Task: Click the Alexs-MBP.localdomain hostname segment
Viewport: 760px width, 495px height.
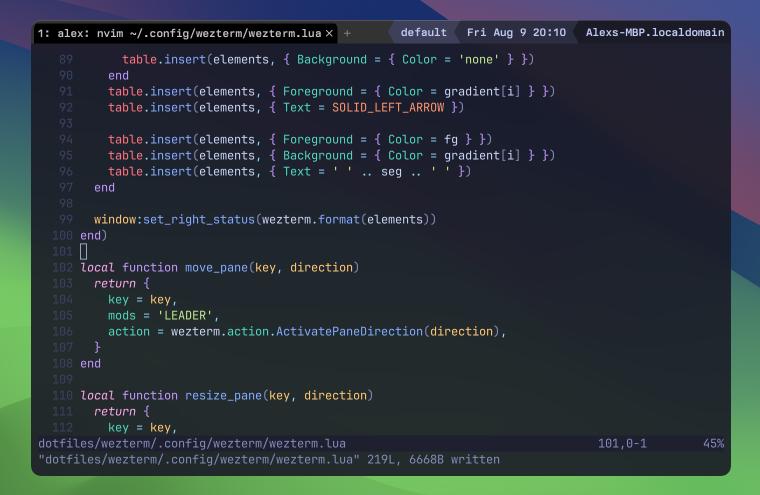Action: (x=655, y=32)
